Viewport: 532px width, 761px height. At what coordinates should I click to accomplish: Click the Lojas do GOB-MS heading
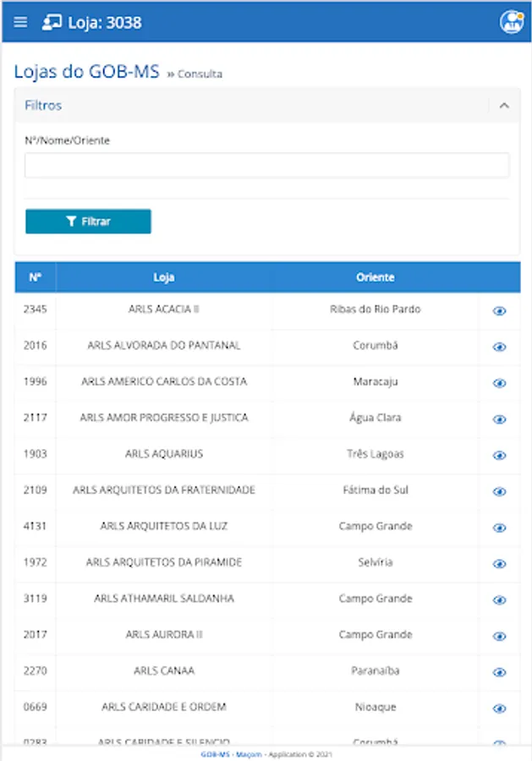(x=86, y=71)
